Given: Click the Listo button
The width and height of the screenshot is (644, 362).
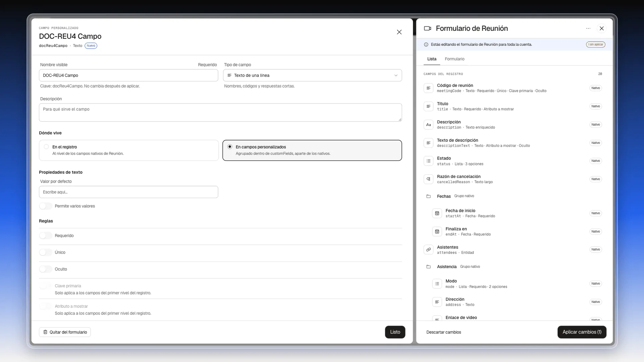Looking at the screenshot, I should [395, 332].
